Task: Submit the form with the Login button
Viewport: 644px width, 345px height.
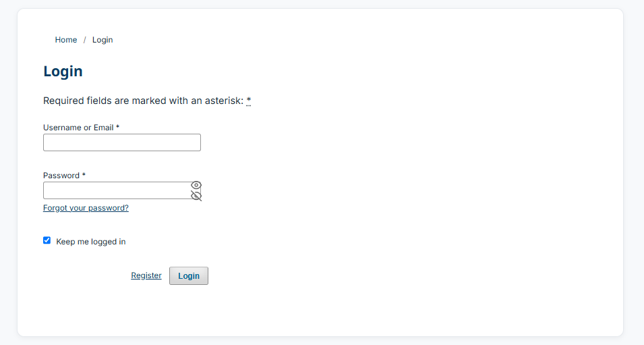Action: (189, 275)
